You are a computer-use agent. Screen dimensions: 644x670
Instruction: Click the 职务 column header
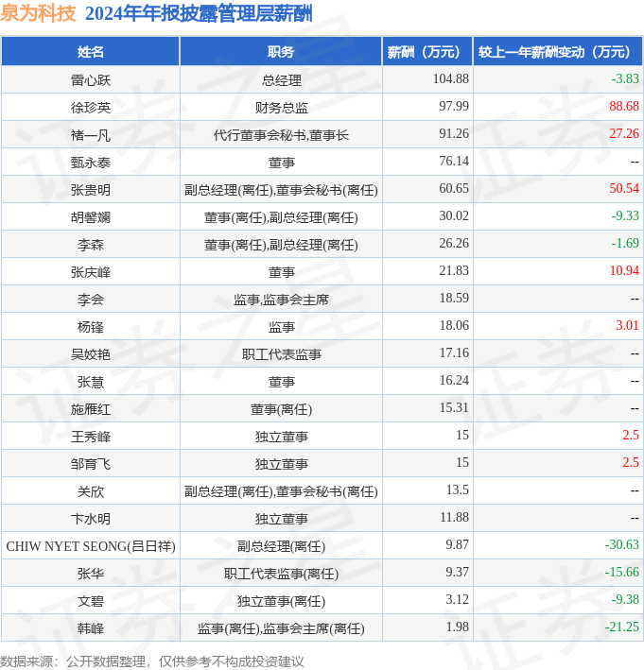[x=281, y=52]
